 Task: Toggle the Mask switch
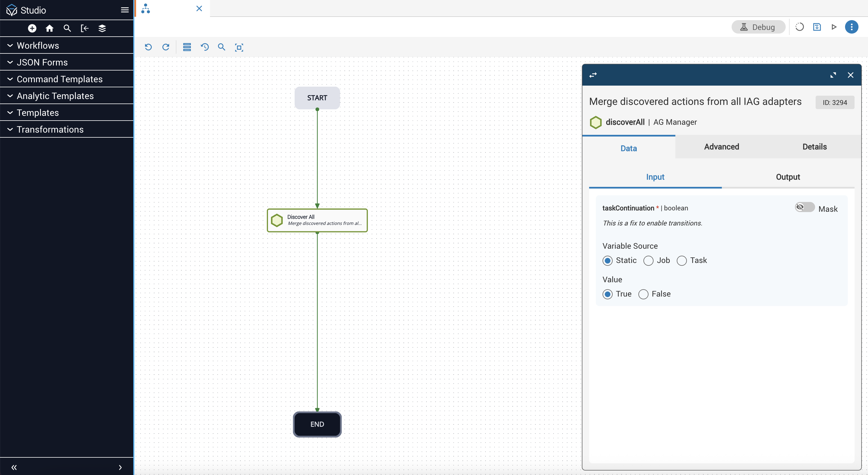[x=804, y=207]
